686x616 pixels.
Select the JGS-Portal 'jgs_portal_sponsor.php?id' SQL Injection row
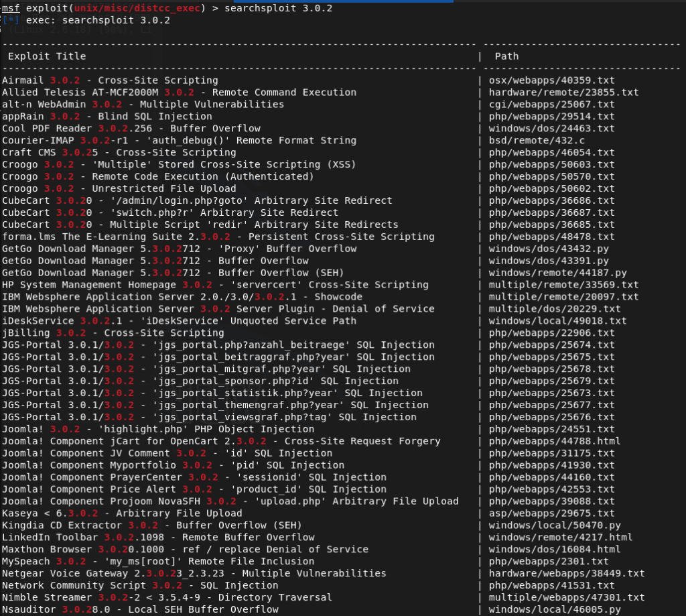(200, 381)
